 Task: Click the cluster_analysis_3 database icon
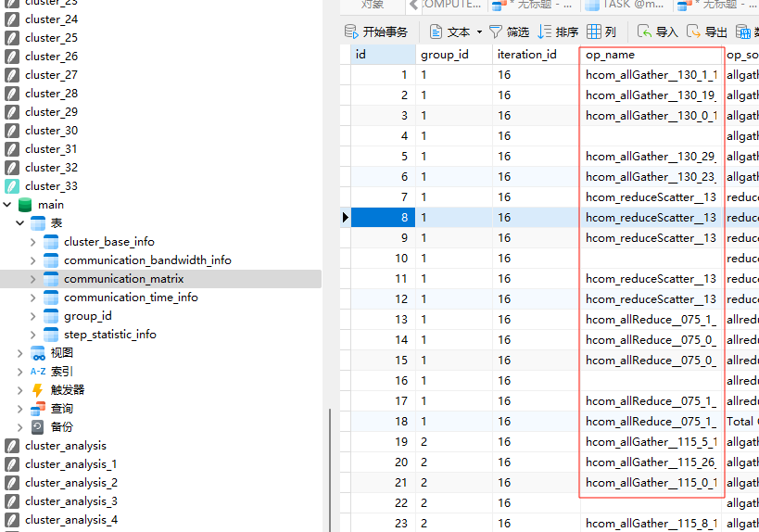(12, 501)
